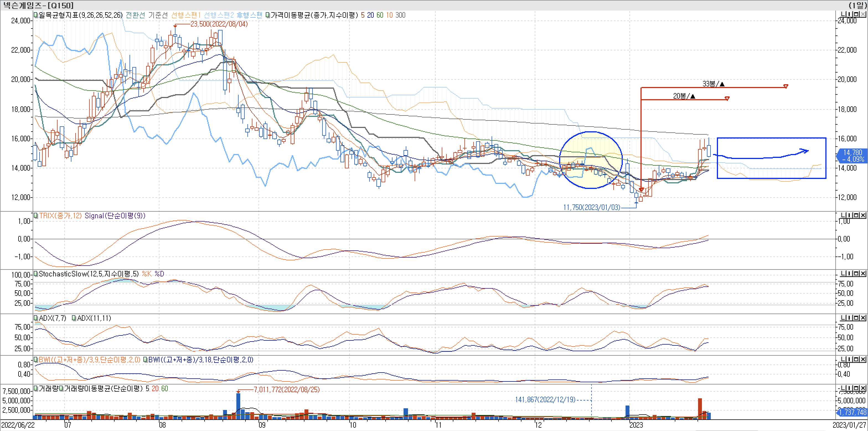The width and height of the screenshot is (868, 431).
Task: Click the 선행스팬1 legend label
Action: pos(186,15)
